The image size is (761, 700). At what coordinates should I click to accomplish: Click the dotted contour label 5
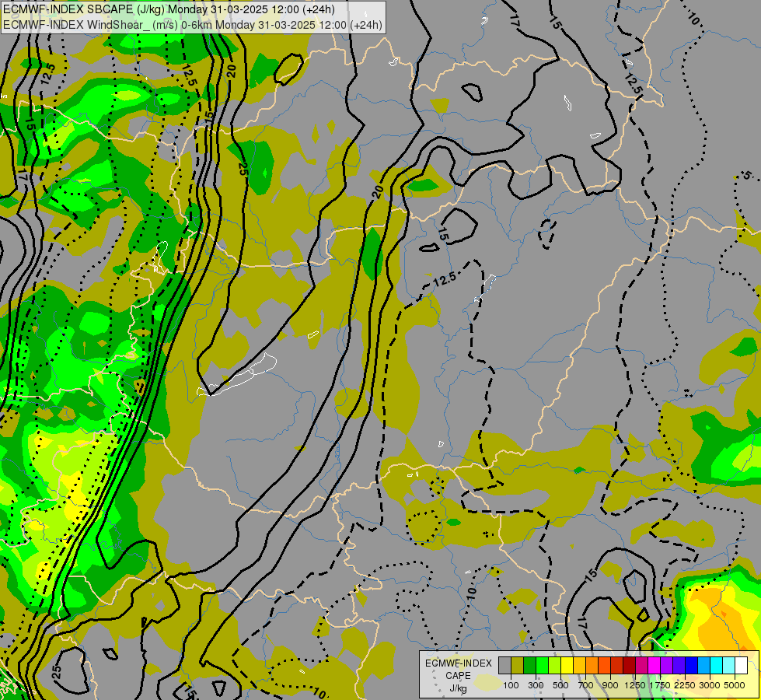coord(748,175)
